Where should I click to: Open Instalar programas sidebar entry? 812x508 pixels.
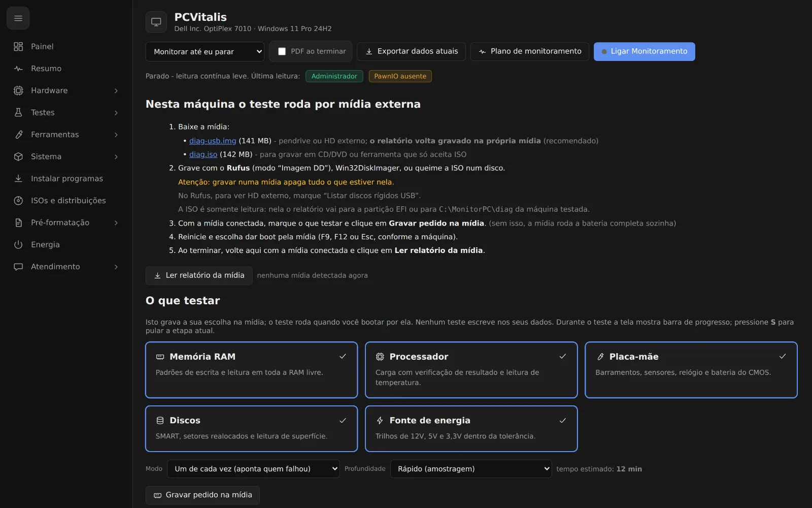click(x=66, y=179)
